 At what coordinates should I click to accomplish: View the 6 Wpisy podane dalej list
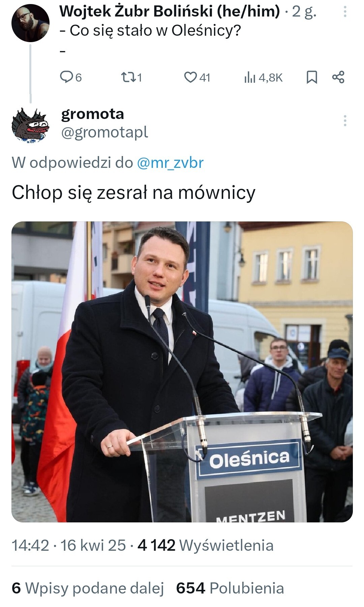pos(88,588)
